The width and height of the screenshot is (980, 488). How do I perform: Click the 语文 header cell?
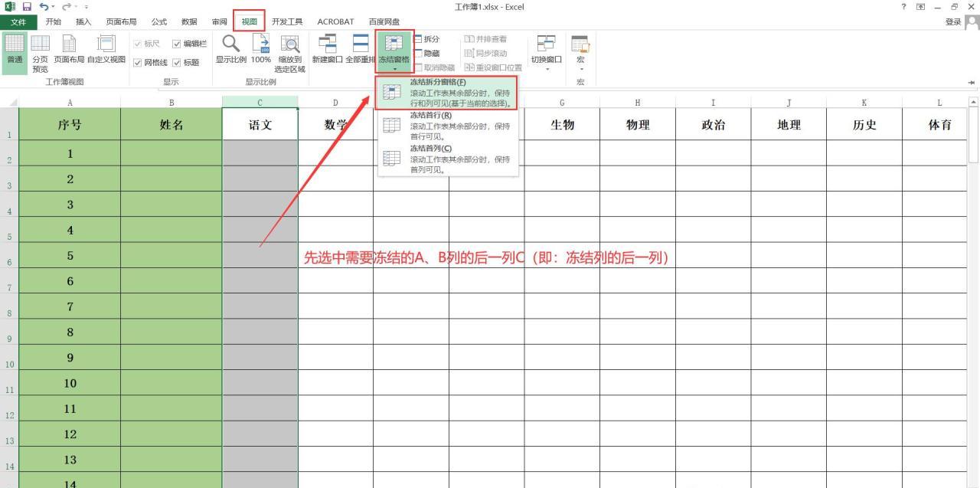tap(260, 124)
